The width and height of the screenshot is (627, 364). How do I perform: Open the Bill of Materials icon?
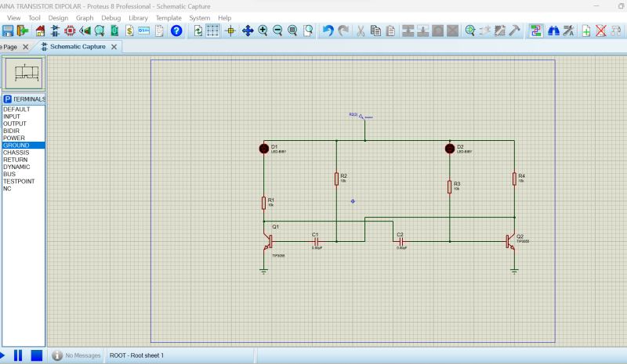tap(129, 31)
